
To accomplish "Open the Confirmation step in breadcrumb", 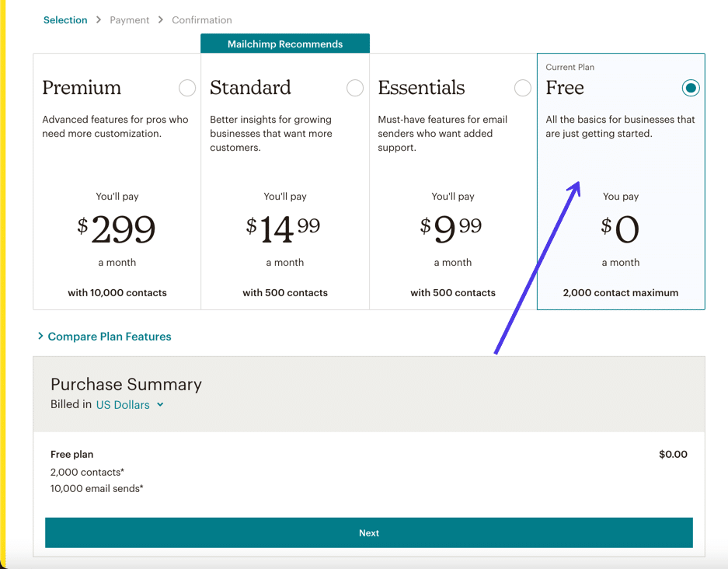I will [x=201, y=19].
